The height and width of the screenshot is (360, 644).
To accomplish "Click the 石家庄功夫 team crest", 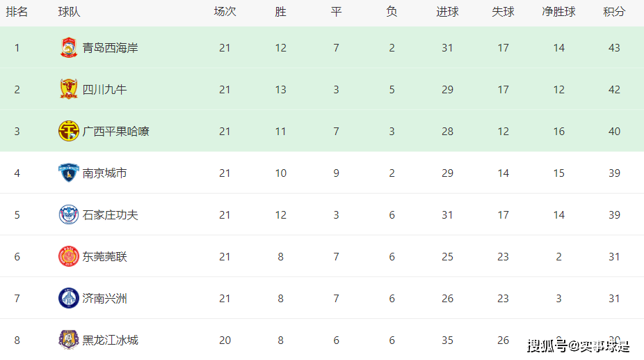I will click(69, 214).
